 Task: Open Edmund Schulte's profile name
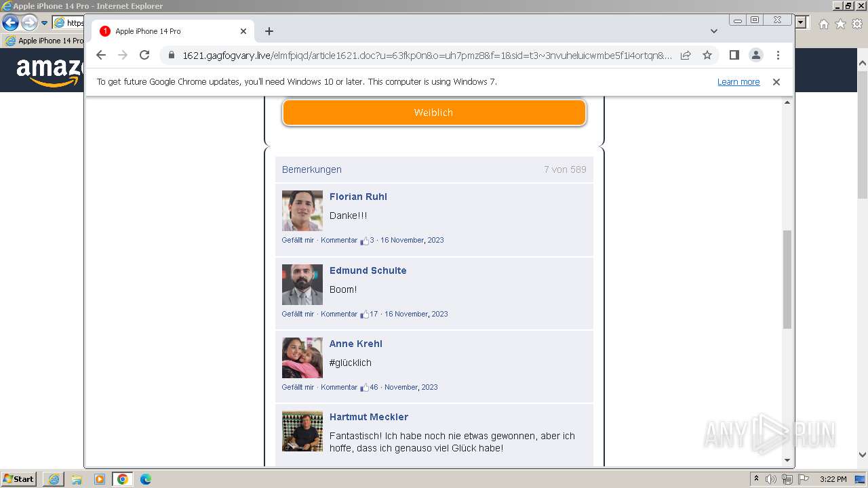click(368, 270)
